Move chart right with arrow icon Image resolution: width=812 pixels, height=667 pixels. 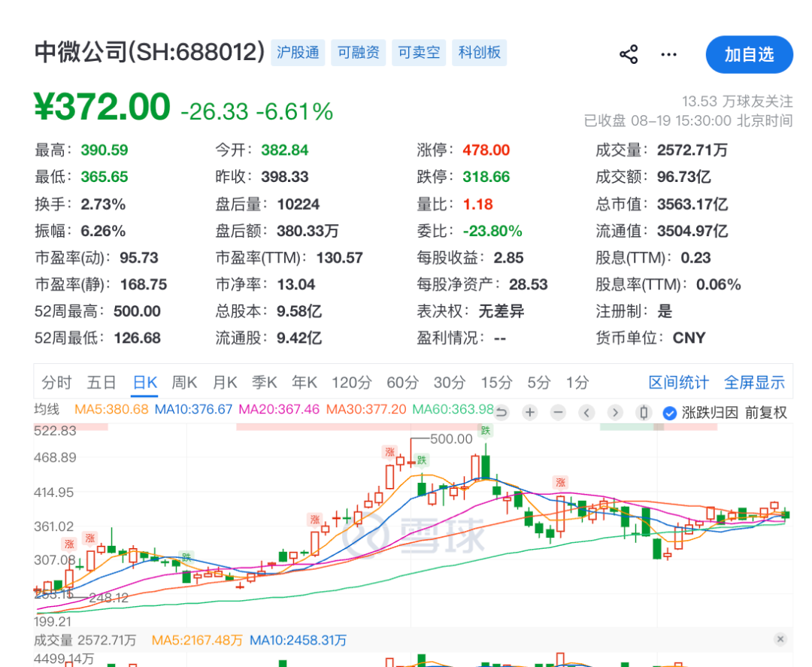tap(615, 413)
